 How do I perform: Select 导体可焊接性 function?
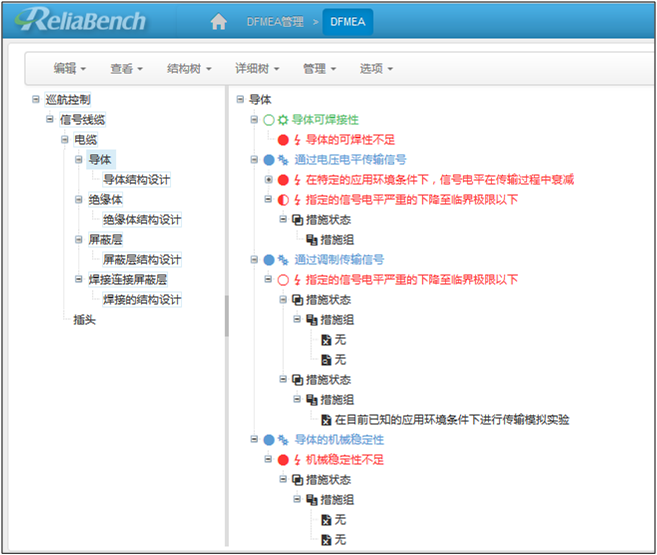coord(325,120)
